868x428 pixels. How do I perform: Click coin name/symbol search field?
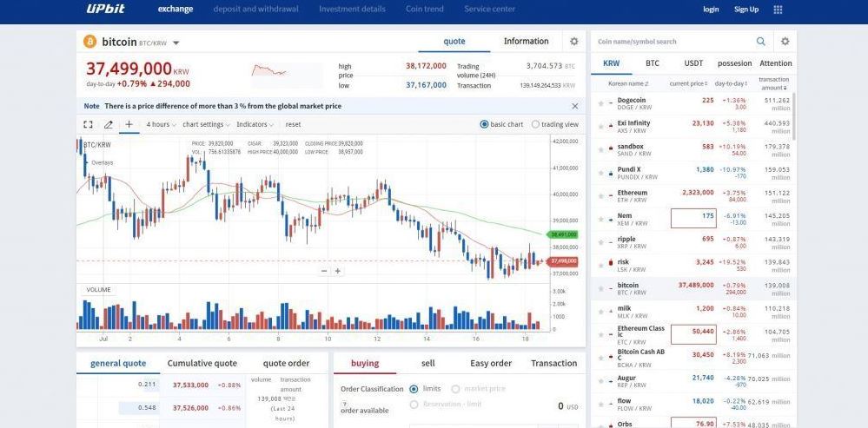click(674, 42)
